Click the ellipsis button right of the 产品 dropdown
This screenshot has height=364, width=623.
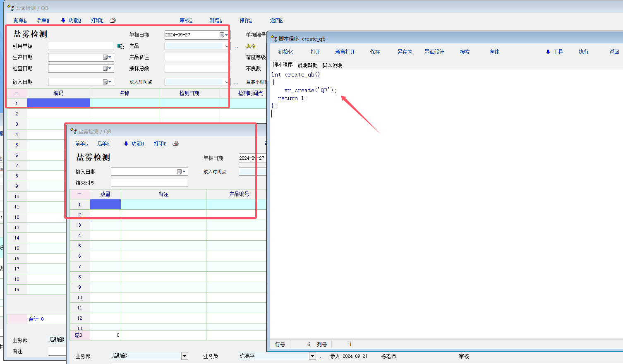tap(236, 46)
